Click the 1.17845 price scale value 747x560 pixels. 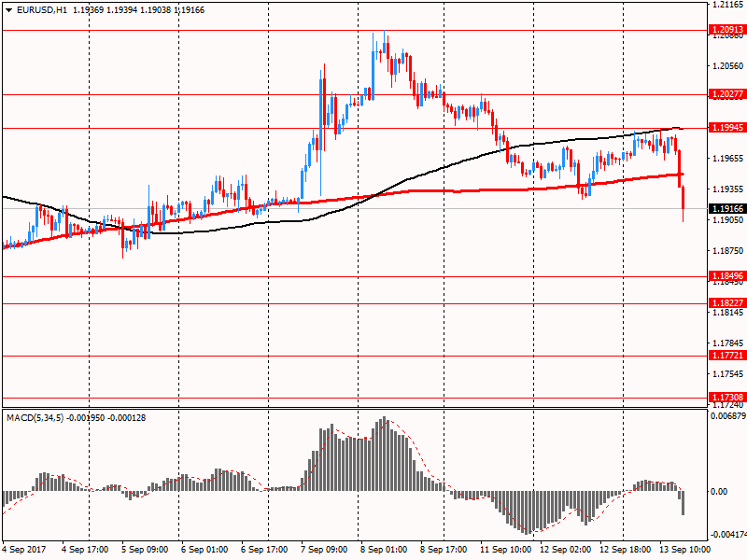[727, 343]
